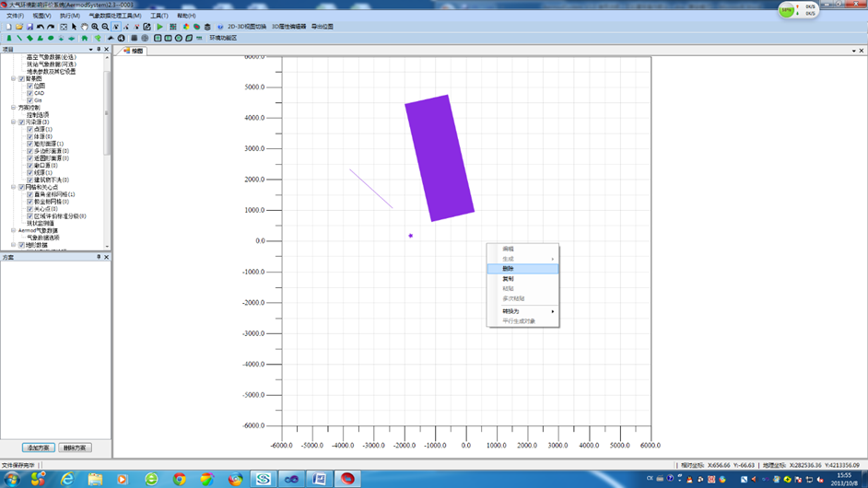Collapse the 背景图 tree node
Viewport: 868px width, 488px height.
tap(14, 79)
